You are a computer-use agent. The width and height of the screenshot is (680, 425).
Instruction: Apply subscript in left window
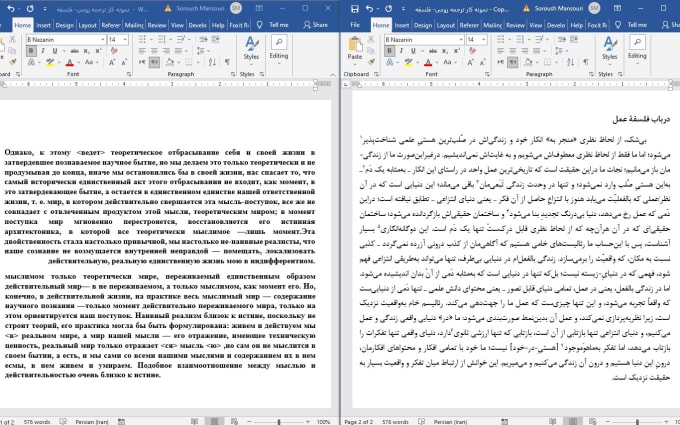(x=87, y=51)
